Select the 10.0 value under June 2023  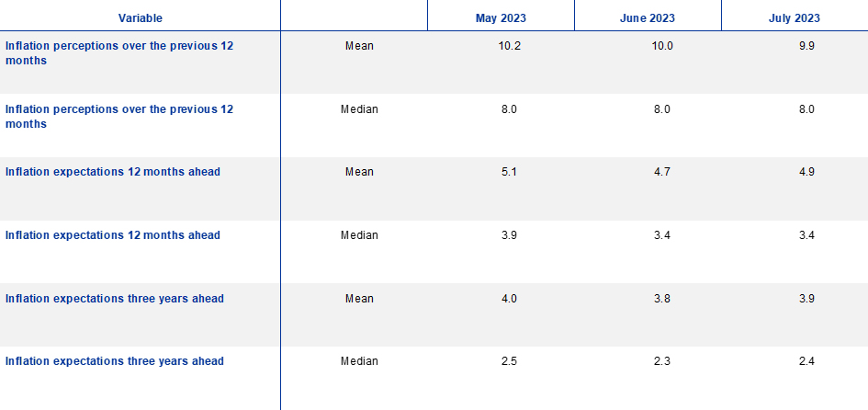pos(661,46)
